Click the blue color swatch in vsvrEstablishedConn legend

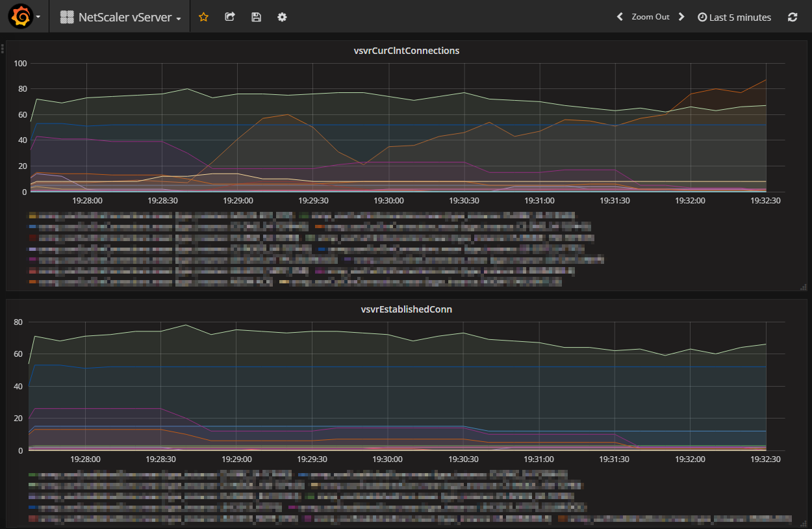pos(302,475)
